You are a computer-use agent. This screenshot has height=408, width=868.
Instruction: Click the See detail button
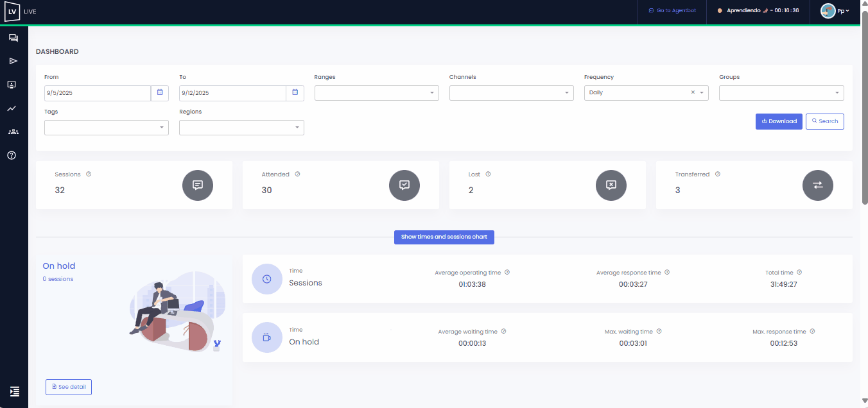coord(69,387)
